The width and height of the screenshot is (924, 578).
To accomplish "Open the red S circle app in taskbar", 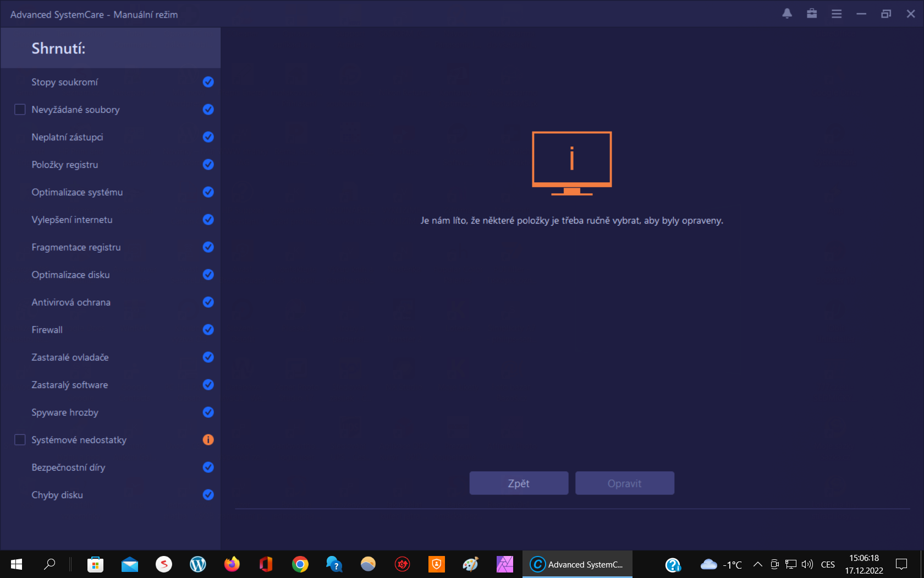I will tap(164, 564).
